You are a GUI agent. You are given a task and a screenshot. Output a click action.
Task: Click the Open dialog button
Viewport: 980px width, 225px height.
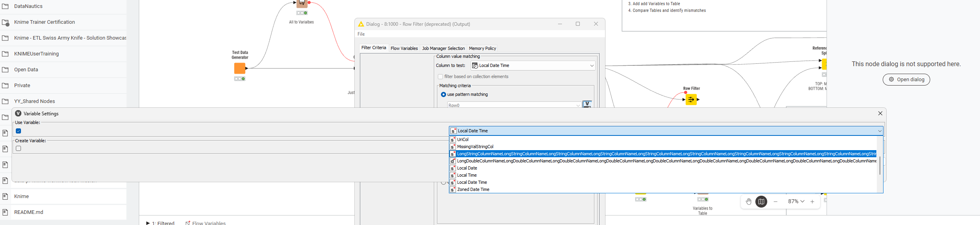tap(906, 80)
